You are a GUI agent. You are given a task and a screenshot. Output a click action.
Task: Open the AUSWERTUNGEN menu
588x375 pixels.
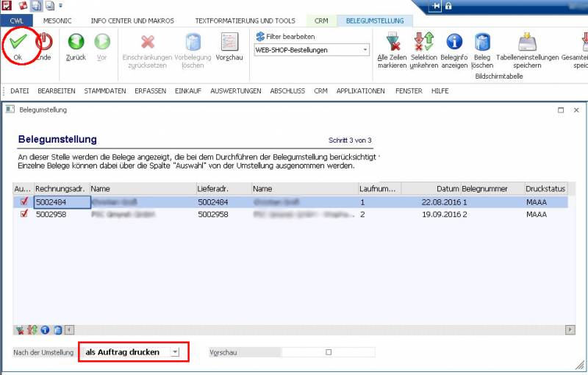click(x=236, y=91)
